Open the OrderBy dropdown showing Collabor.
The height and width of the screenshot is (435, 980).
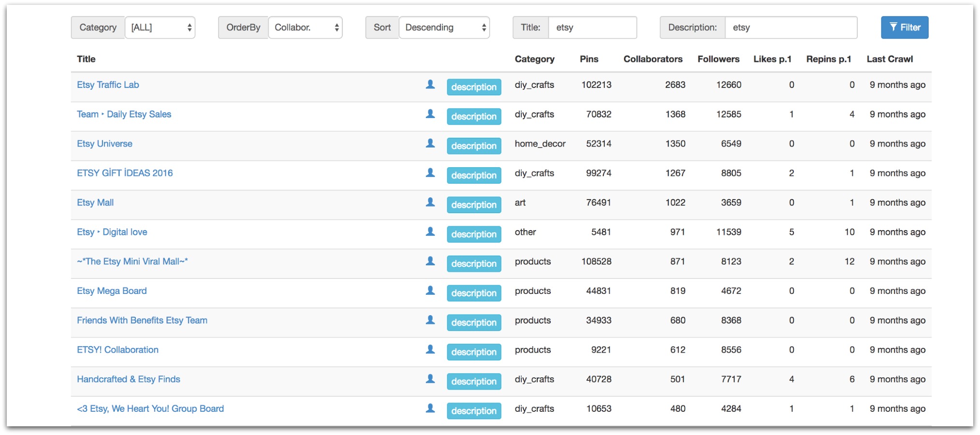coord(305,28)
